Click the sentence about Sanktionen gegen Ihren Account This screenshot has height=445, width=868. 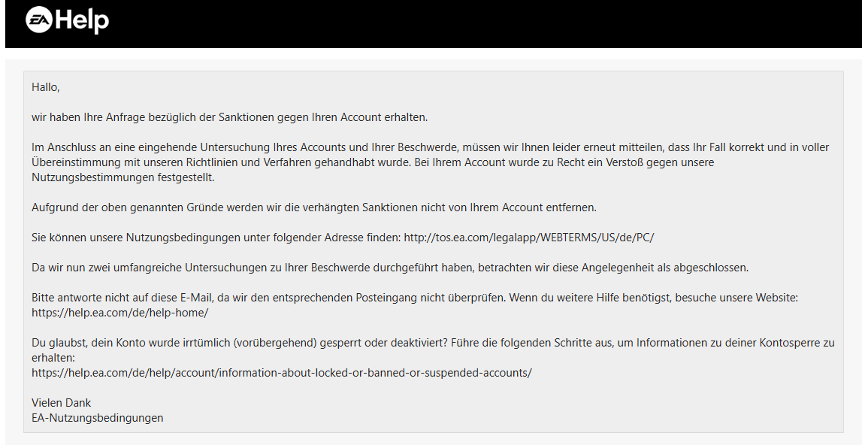coord(230,117)
